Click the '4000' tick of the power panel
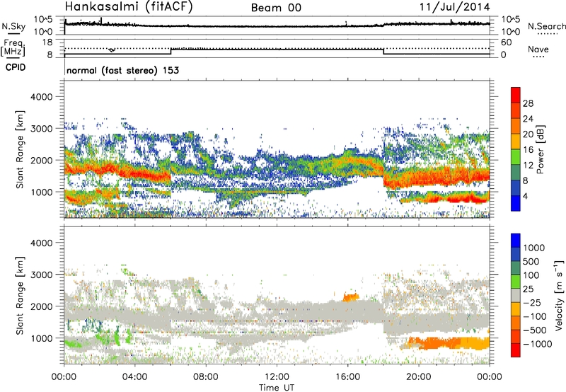566x392 pixels. click(x=42, y=97)
